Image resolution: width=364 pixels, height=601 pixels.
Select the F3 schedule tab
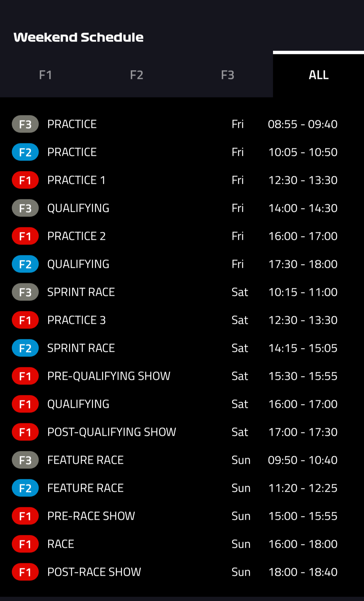click(227, 75)
